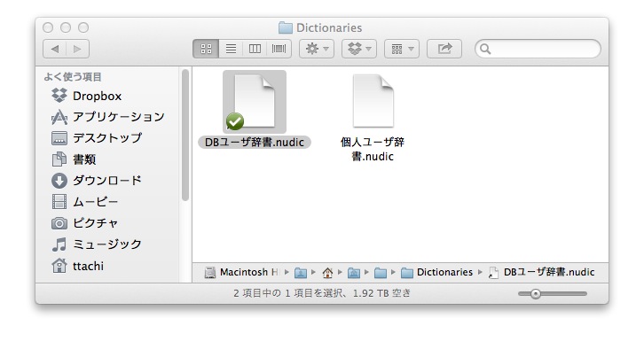
Task: Select the DBユーザ辞書.nudic file icon
Action: click(254, 102)
